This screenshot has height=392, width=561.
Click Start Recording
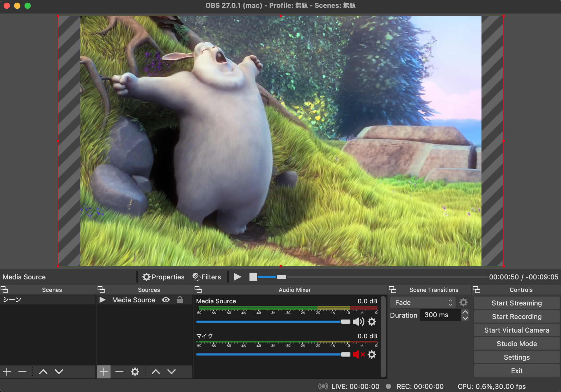tap(517, 316)
